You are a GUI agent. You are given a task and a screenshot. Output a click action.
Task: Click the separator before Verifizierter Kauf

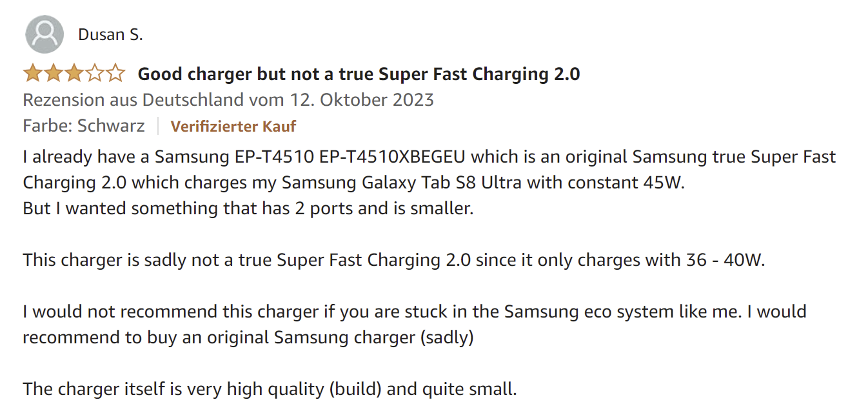pos(158,126)
